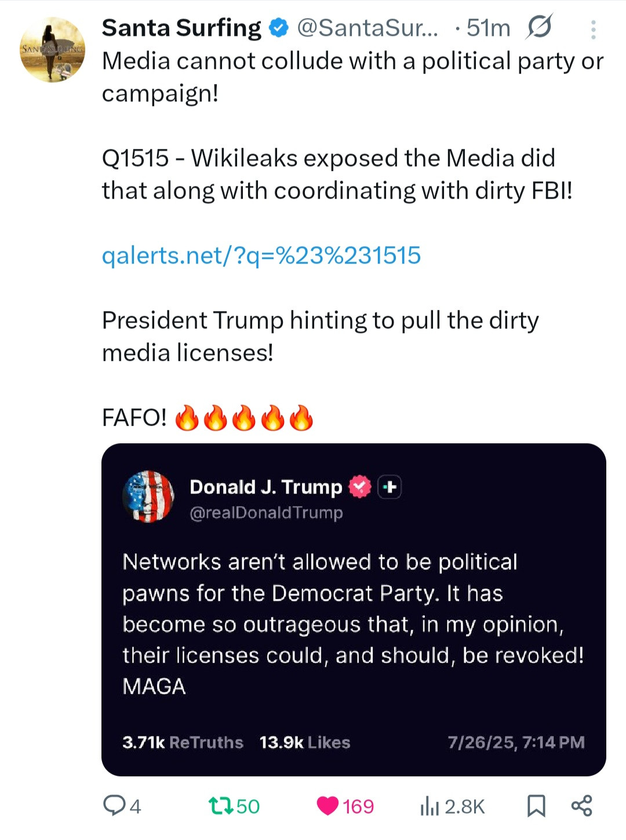Open the reply comment icon
Screen dimensions: 626x840
pos(114,806)
